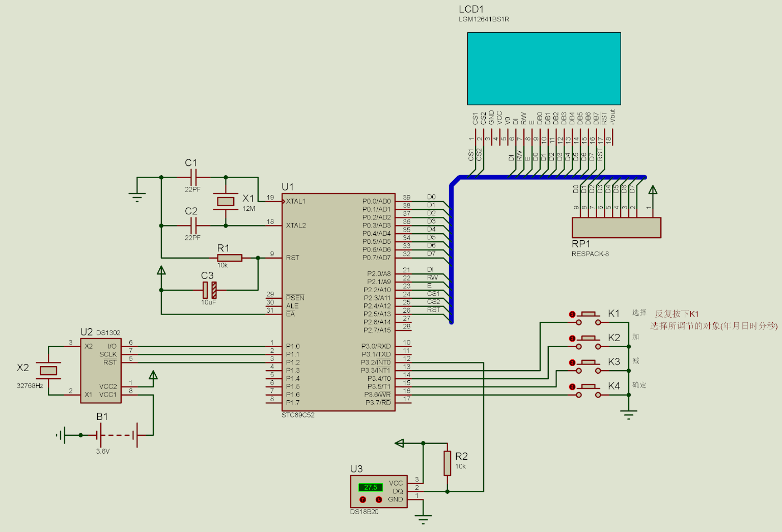Click the ground symbol below the push buttons
This screenshot has width=782, height=532.
tap(629, 414)
